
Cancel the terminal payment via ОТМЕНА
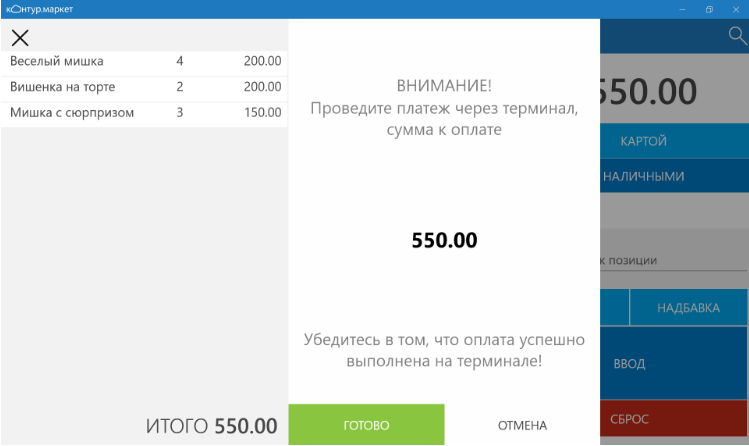(522, 425)
